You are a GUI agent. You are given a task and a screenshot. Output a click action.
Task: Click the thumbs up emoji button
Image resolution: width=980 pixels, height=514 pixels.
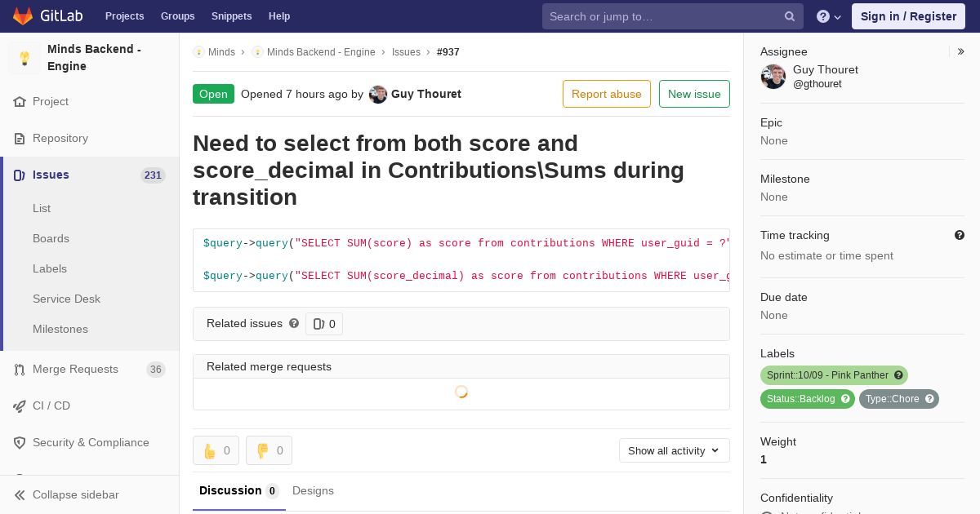(216, 450)
